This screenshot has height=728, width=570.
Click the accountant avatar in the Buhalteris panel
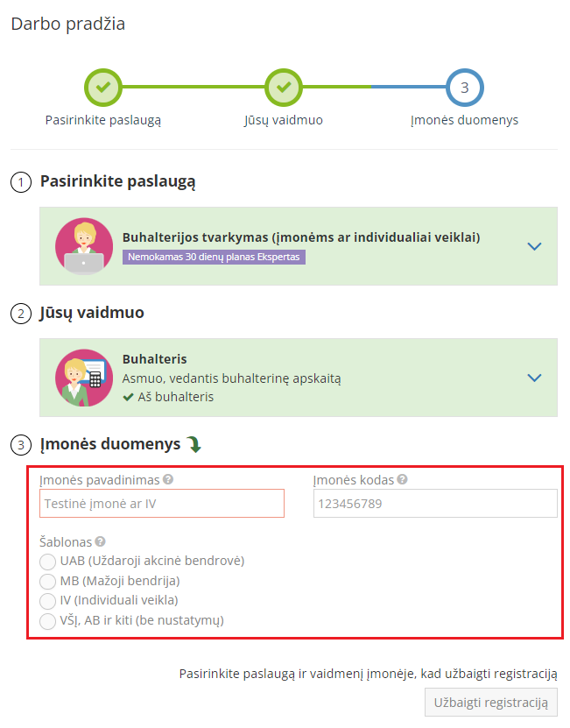point(83,378)
